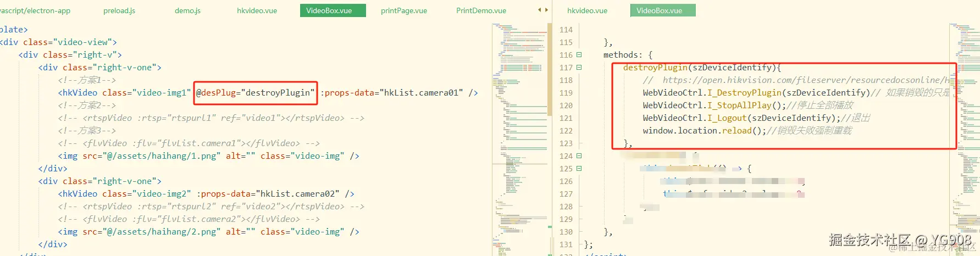This screenshot has height=256, width=980.
Task: Click the img src 1.png line
Action: pos(209,156)
